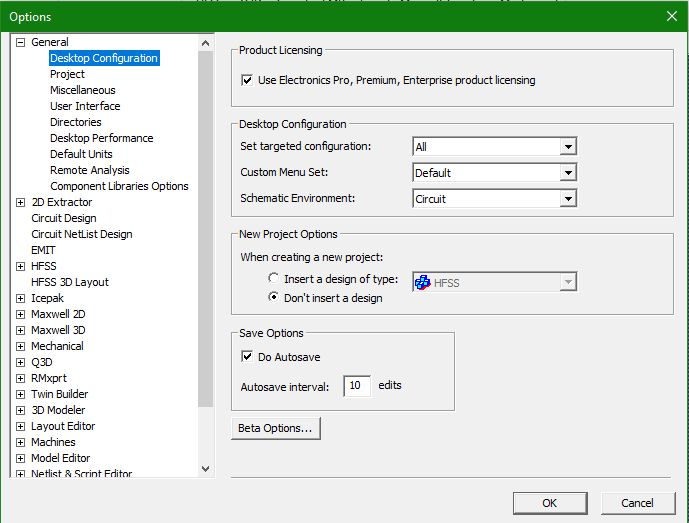Viewport: 689px width, 523px height.
Task: Collapse the General tree node
Action: pos(21,42)
